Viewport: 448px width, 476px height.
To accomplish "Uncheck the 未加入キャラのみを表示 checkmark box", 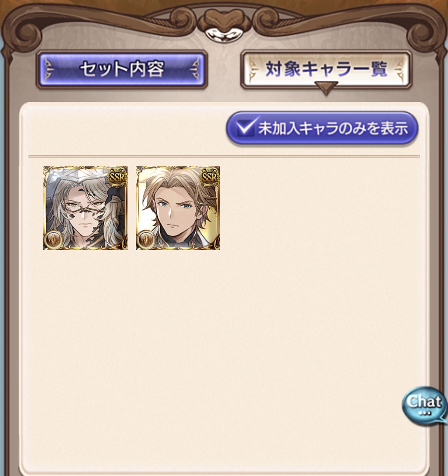I will [x=245, y=127].
